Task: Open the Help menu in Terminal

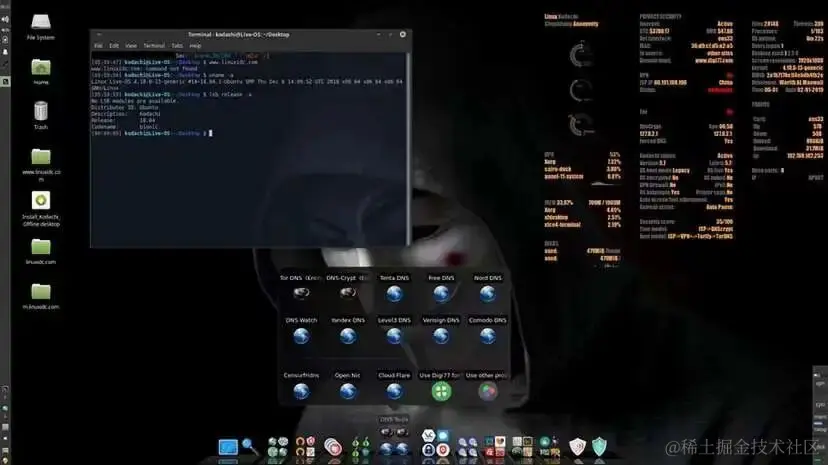Action: pos(195,46)
